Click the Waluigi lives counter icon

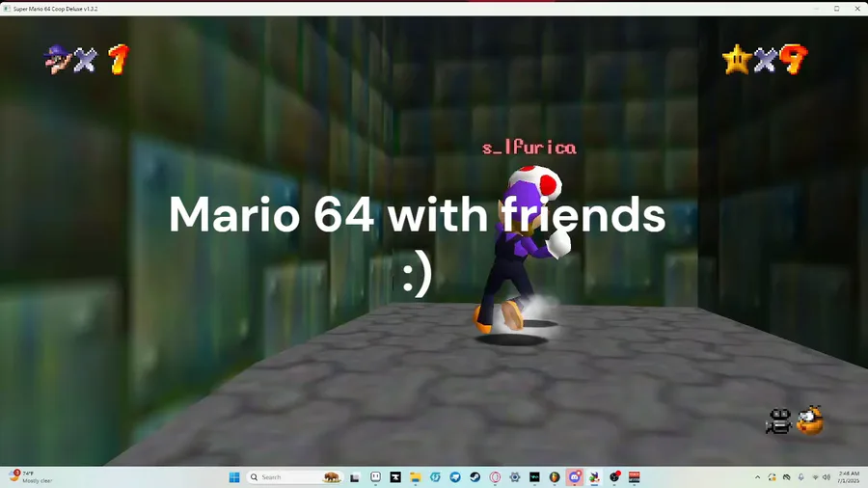(58, 59)
